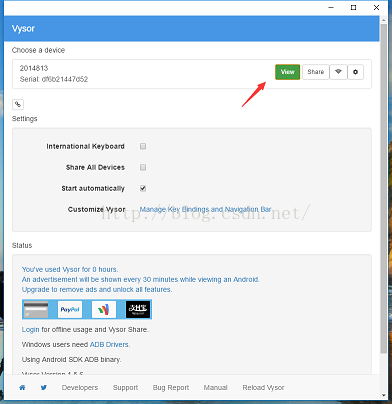This screenshot has width=392, height=404.
Task: Click the small link icon button
Action: 18,104
